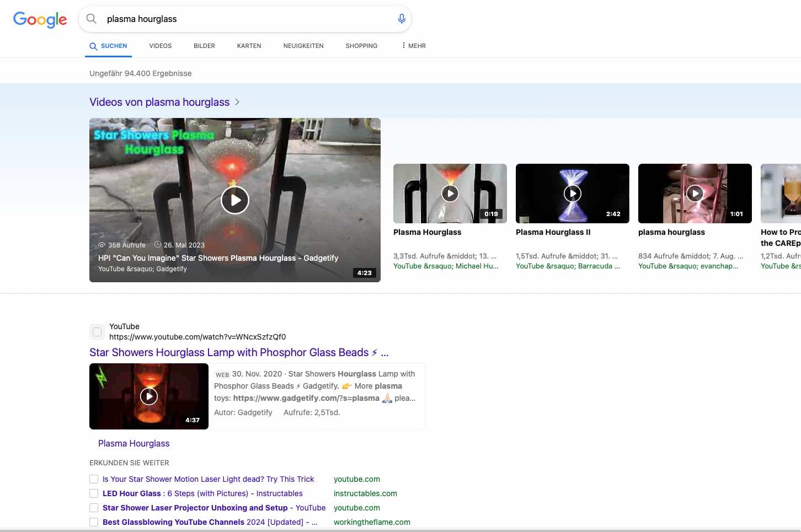801x532 pixels.
Task: Play the 1:01 plasma hourglass video
Action: (x=695, y=194)
